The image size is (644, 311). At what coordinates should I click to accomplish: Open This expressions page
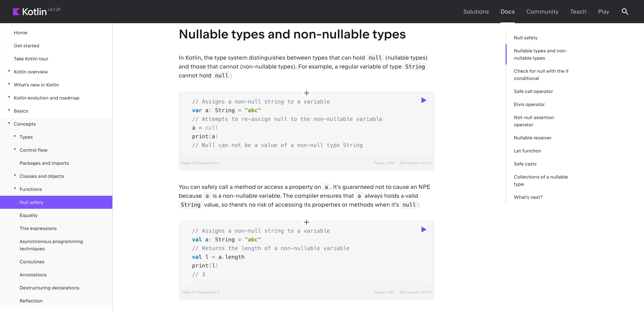(38, 229)
